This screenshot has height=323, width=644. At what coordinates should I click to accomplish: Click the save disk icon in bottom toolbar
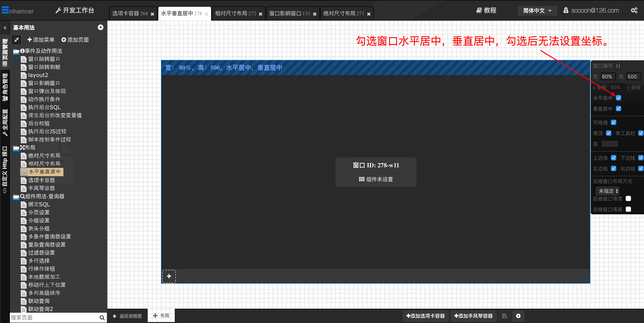click(504, 316)
